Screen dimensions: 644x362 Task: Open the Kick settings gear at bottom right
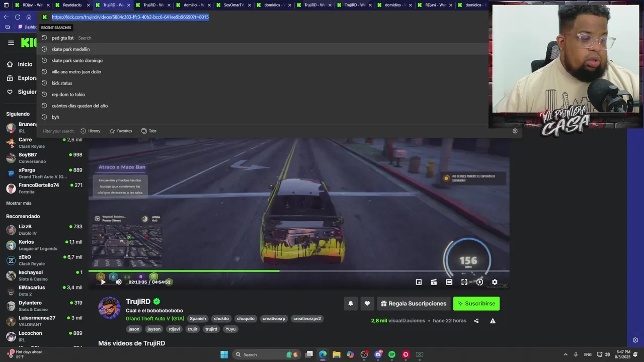(x=635, y=340)
